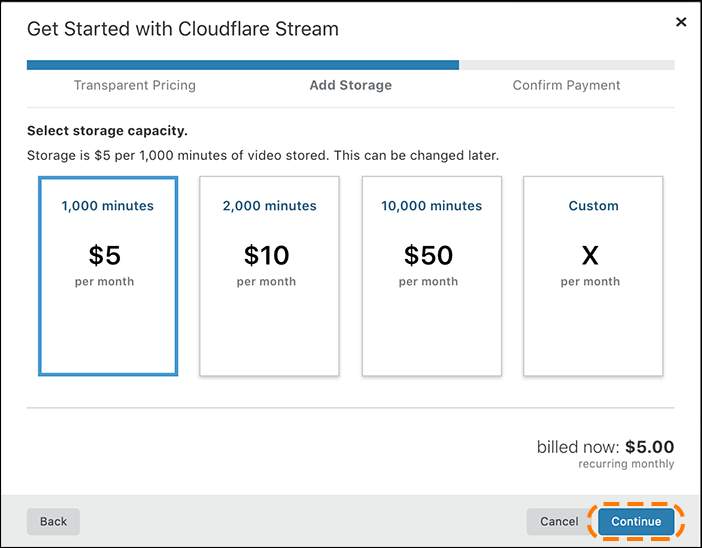The image size is (702, 548).
Task: Cancel the storage setup
Action: tap(558, 521)
